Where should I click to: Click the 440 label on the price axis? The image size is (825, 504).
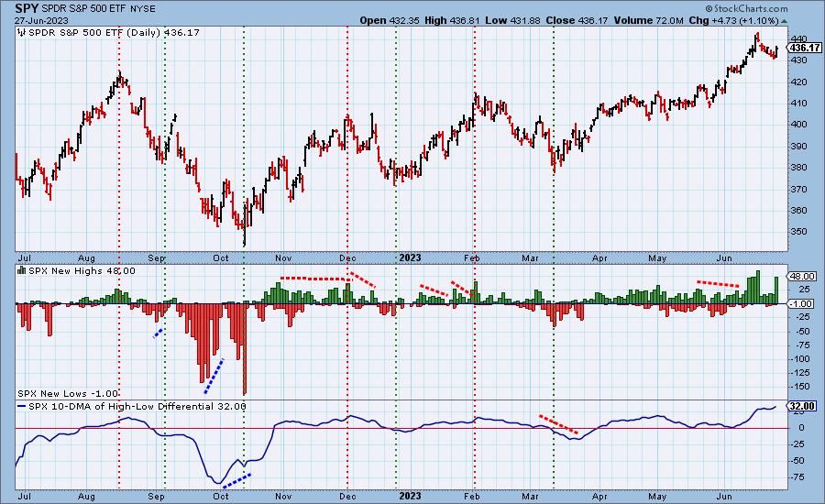pos(798,38)
